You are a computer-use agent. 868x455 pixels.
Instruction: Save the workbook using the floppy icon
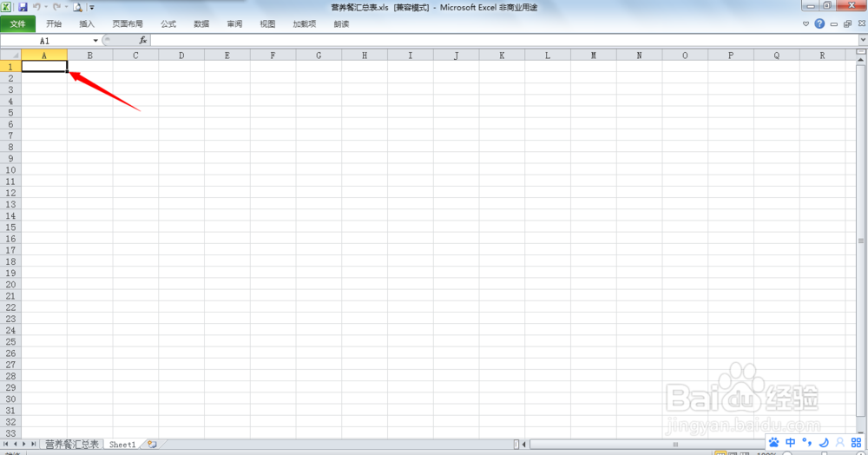click(x=23, y=7)
